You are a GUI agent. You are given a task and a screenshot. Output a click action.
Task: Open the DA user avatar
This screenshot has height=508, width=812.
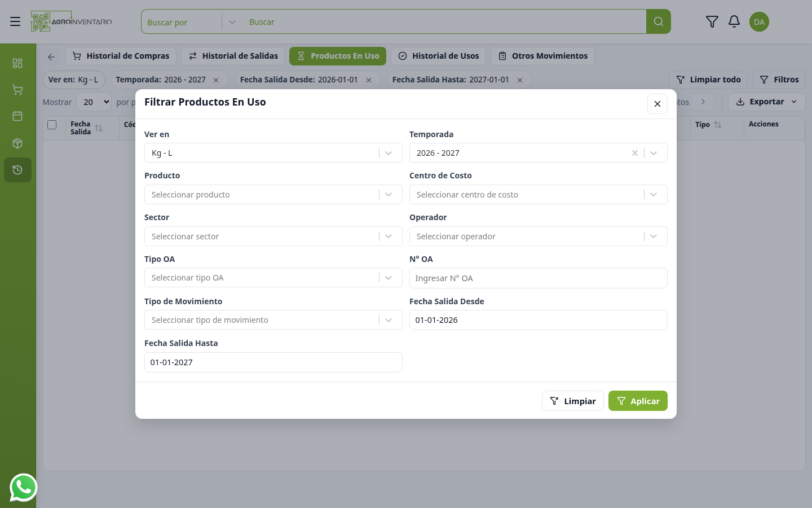tap(759, 21)
